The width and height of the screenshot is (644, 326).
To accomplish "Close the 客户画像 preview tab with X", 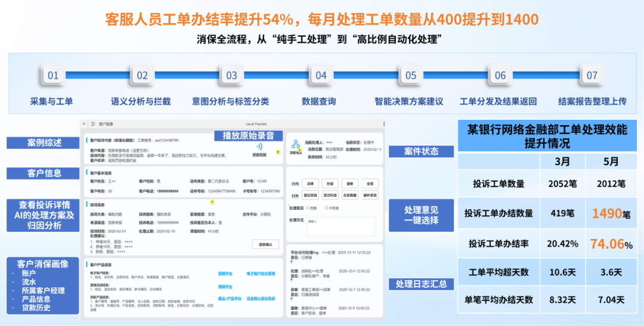I will (x=83, y=123).
